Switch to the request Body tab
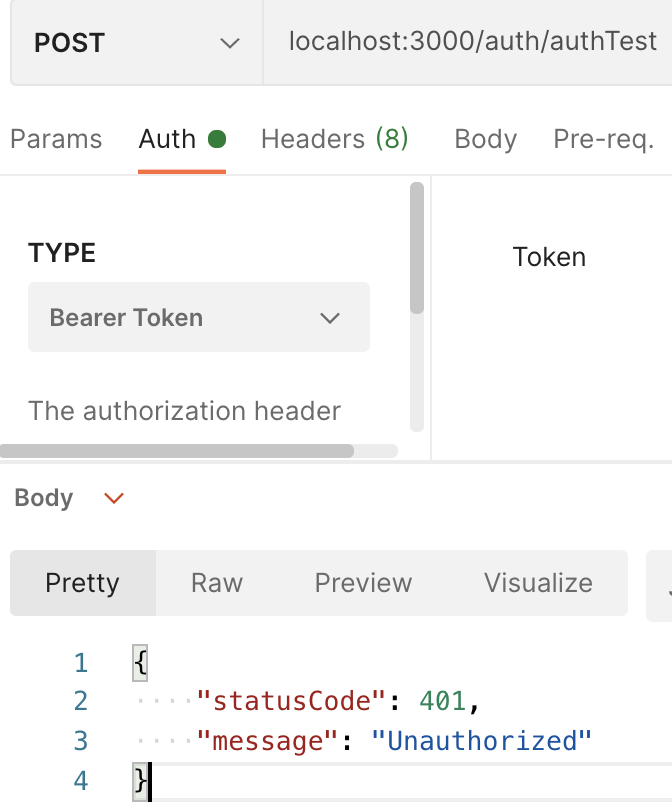This screenshot has height=808, width=672. tap(485, 139)
